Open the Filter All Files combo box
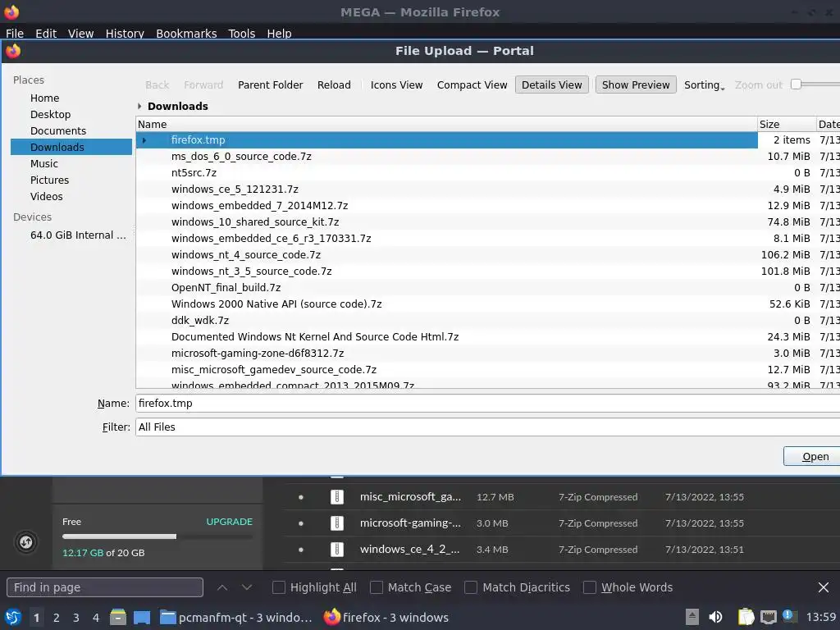 487,427
